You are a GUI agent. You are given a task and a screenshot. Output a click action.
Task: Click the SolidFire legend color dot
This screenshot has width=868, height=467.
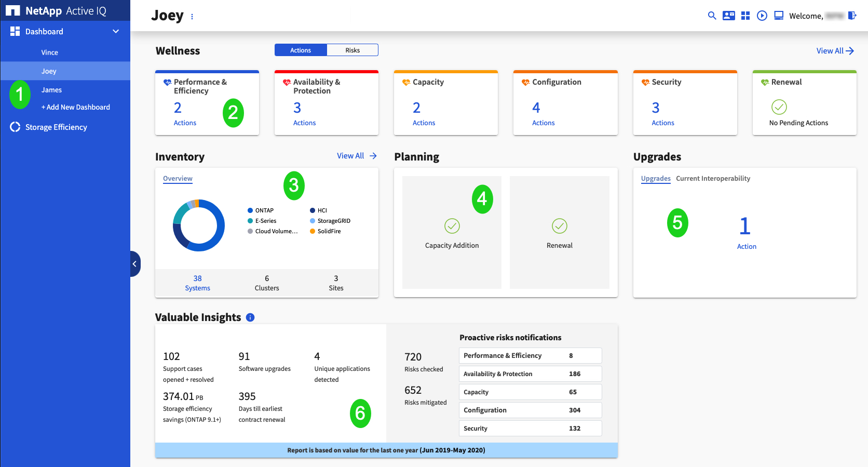pos(313,231)
